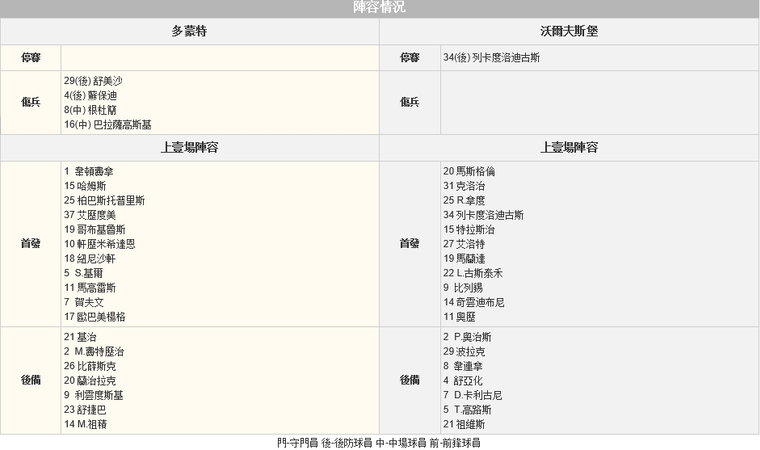This screenshot has width=760, height=450.
Task: Click '傷兵' label in the 沃爾夫斯堡 column
Action: pyautogui.click(x=410, y=102)
